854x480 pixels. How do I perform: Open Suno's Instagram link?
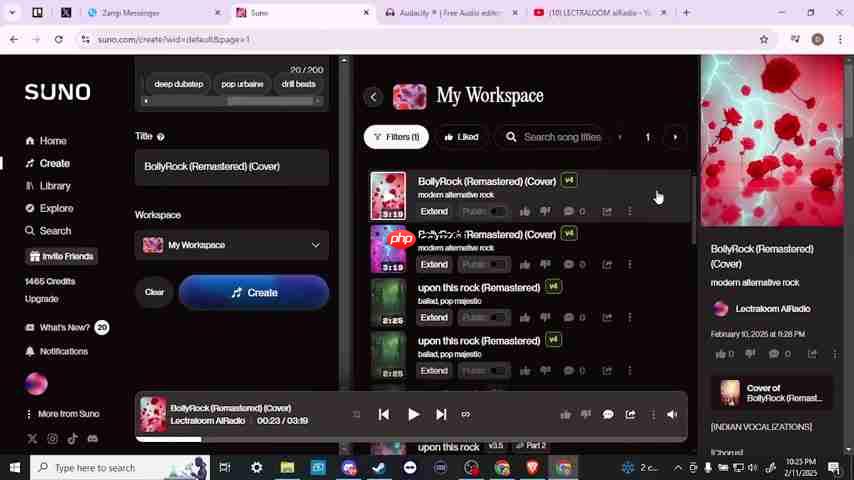click(52, 439)
